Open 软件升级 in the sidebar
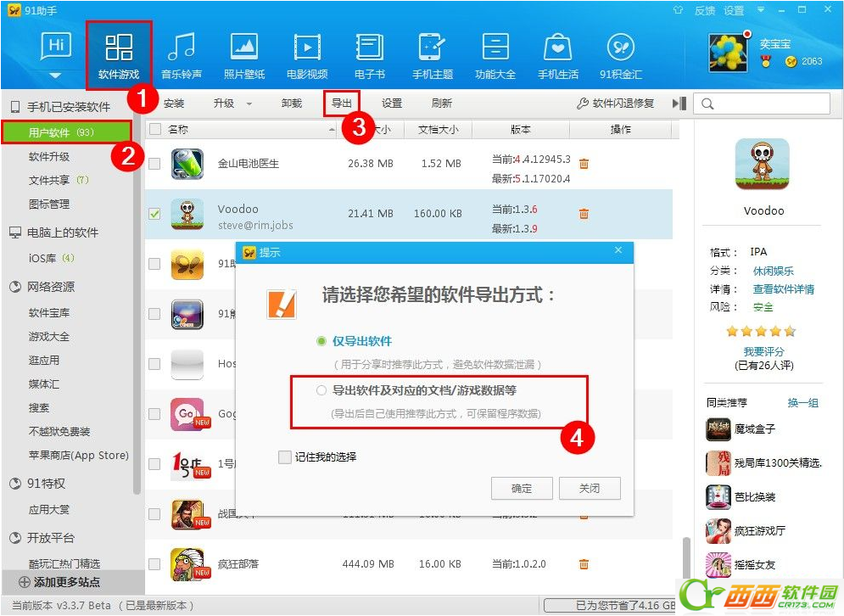The image size is (844, 616). point(49,157)
